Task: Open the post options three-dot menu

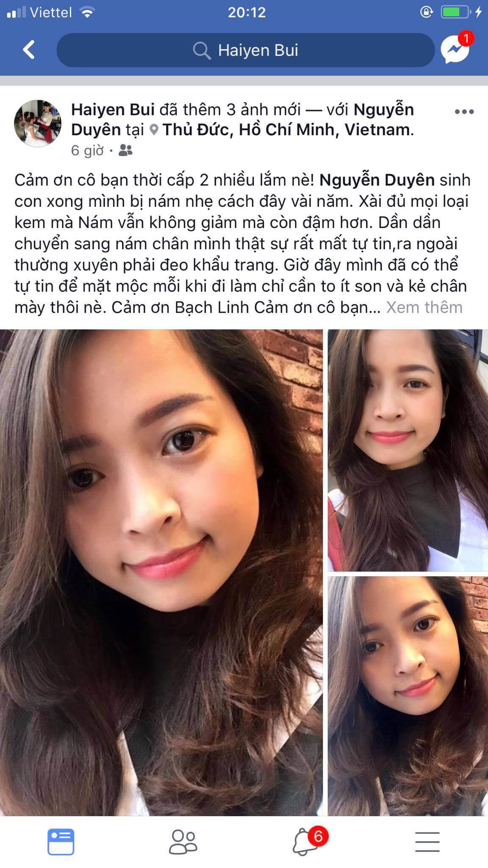Action: [464, 112]
